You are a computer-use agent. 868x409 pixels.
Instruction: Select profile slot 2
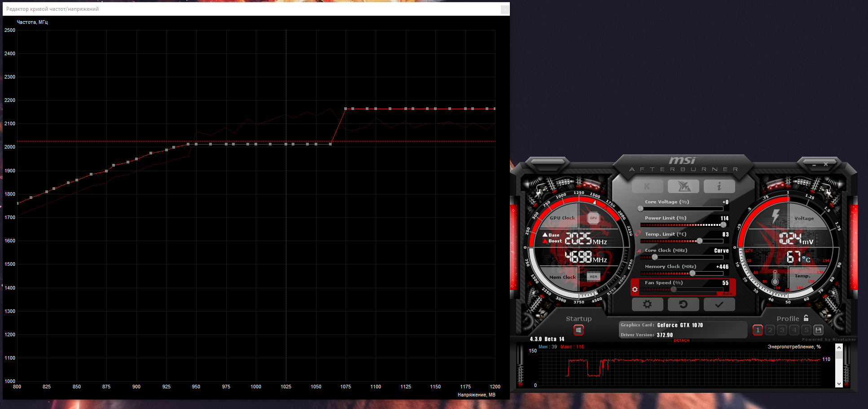coord(770,330)
